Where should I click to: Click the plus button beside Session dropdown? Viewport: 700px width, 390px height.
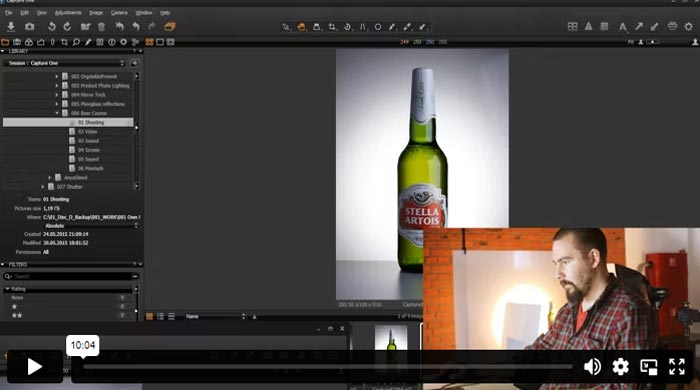[134, 63]
